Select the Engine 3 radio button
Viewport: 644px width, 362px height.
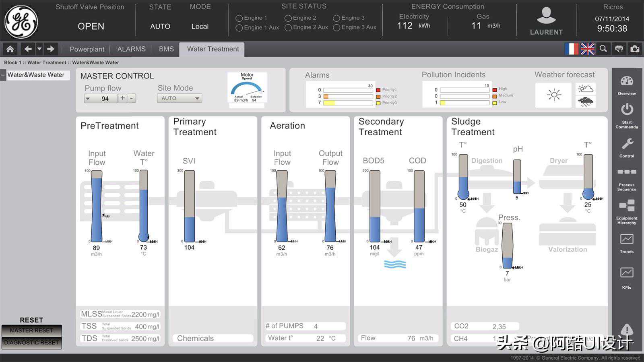tap(336, 18)
